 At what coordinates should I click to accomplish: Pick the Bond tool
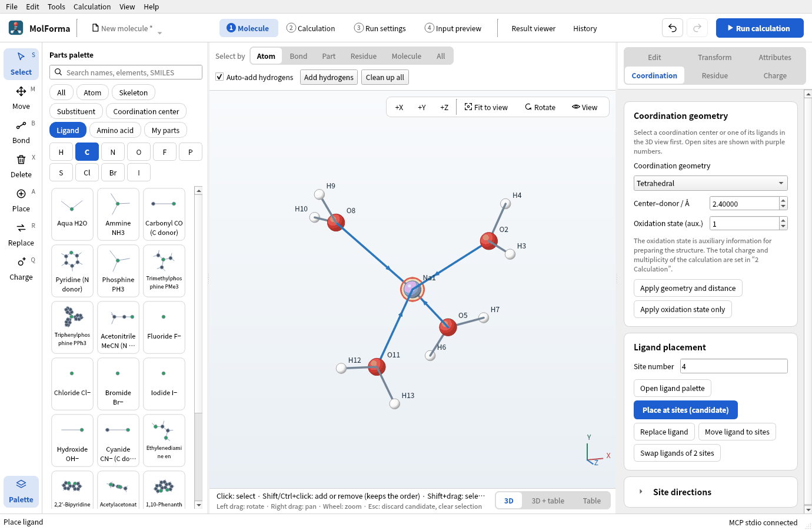[21, 132]
